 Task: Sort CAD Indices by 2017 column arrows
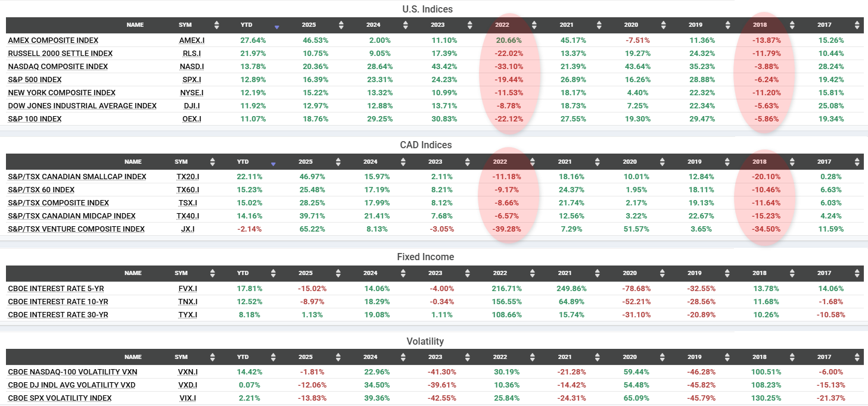(857, 162)
